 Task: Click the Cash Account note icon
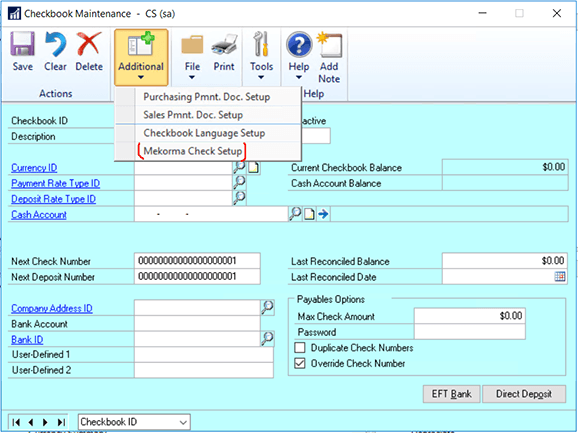coord(309,214)
